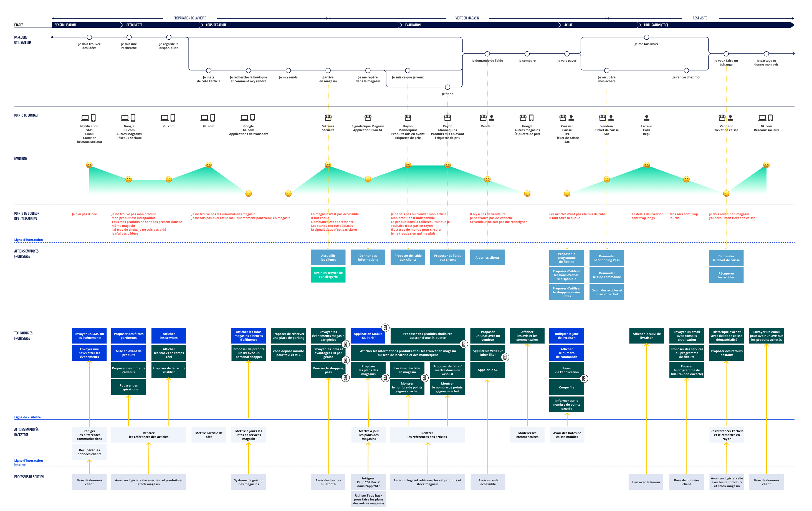Select the ÉVALUATION stage header
The height and width of the screenshot is (511, 812).
pyautogui.click(x=413, y=25)
